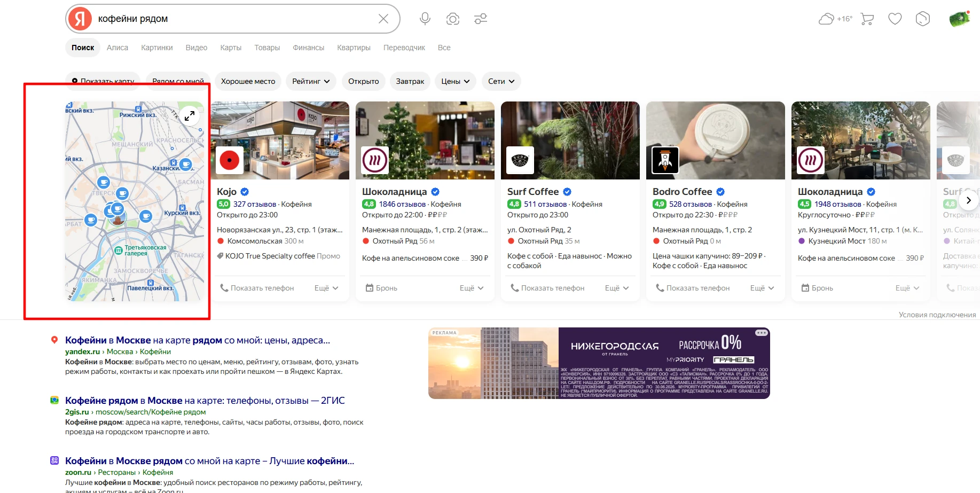
Task: Open the user profile avatar
Action: [x=959, y=19]
